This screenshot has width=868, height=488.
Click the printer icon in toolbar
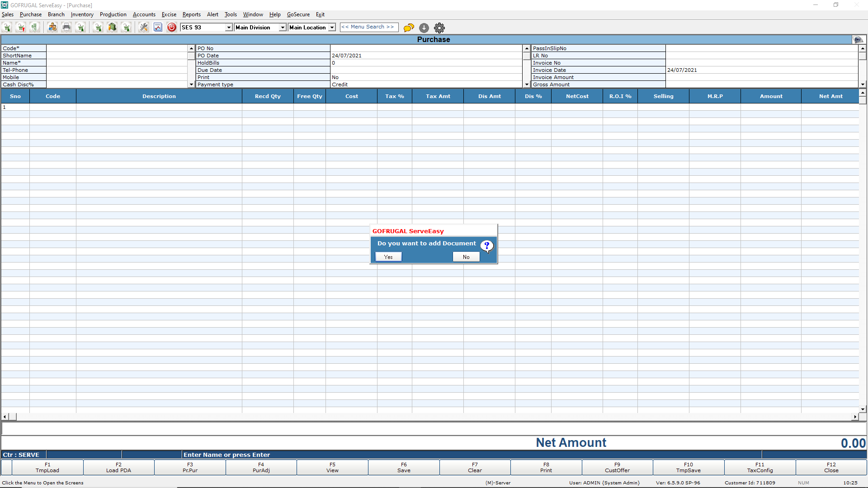[x=66, y=28]
